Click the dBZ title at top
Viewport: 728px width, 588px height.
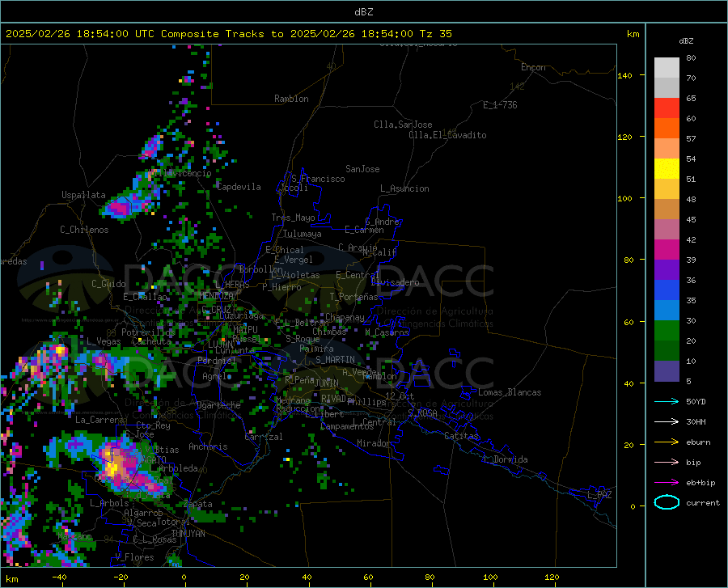363,11
